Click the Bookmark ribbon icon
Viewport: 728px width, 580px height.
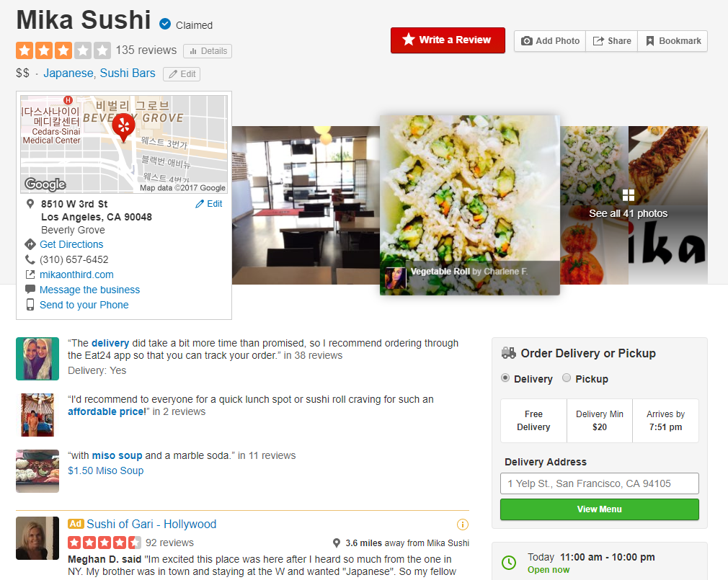pos(650,41)
